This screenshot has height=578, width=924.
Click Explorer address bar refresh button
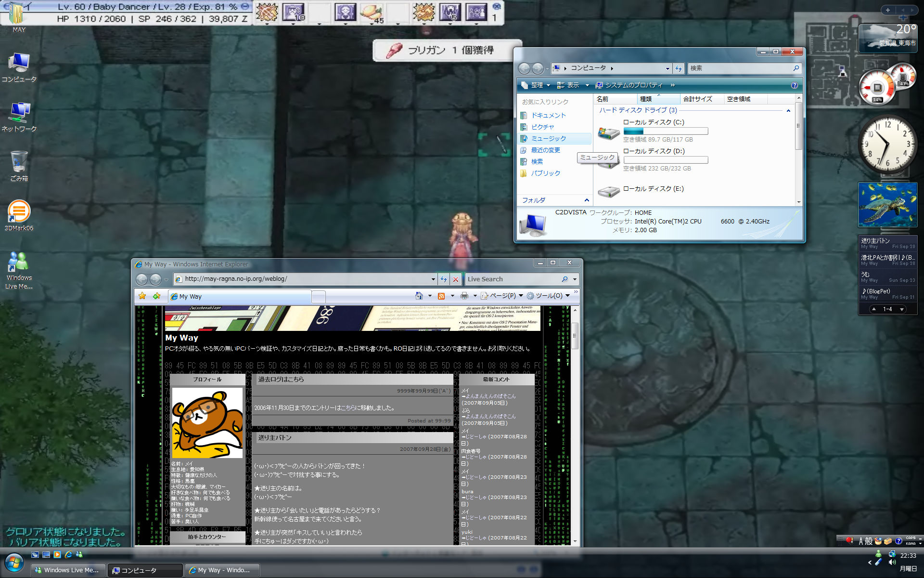[679, 68]
